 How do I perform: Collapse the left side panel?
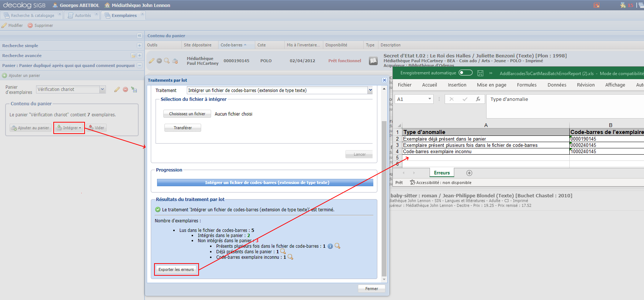139,36
